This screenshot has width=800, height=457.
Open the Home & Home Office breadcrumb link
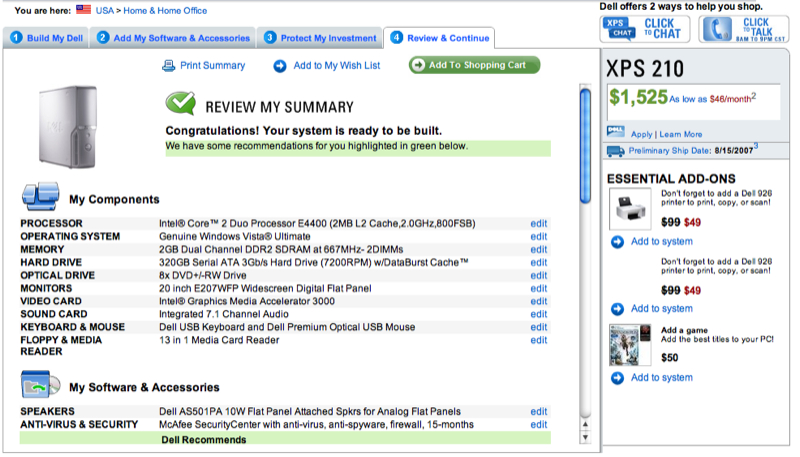pyautogui.click(x=164, y=9)
